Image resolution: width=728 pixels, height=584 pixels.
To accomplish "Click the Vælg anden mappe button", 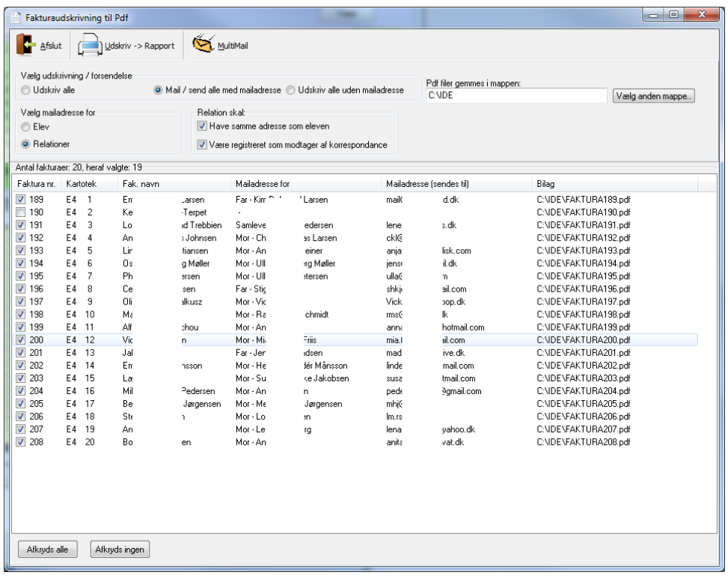I will coord(653,96).
